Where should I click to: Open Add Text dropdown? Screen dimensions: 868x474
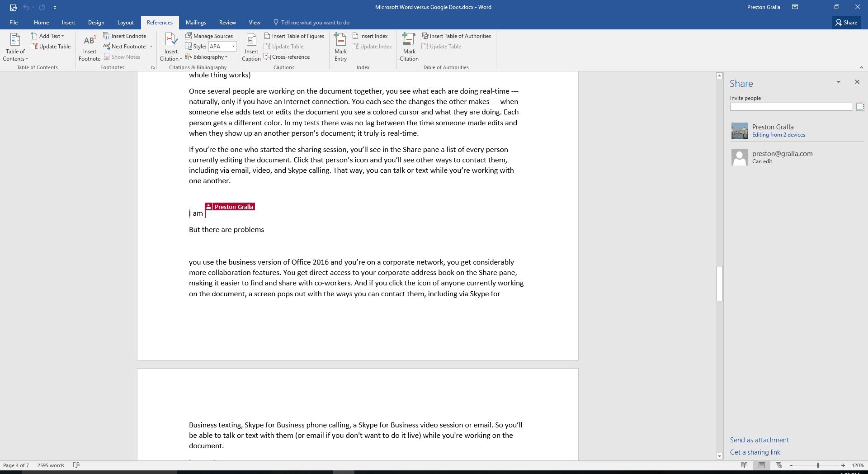click(x=48, y=36)
